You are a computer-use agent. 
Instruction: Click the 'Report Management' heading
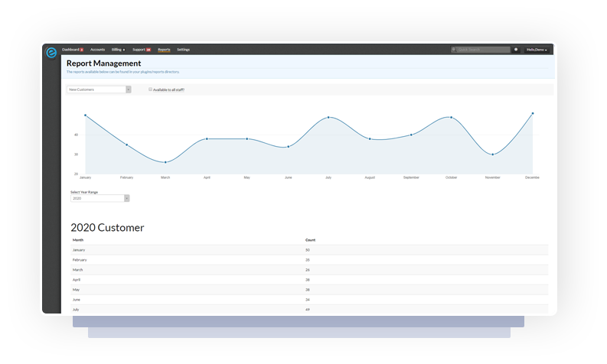pos(104,63)
